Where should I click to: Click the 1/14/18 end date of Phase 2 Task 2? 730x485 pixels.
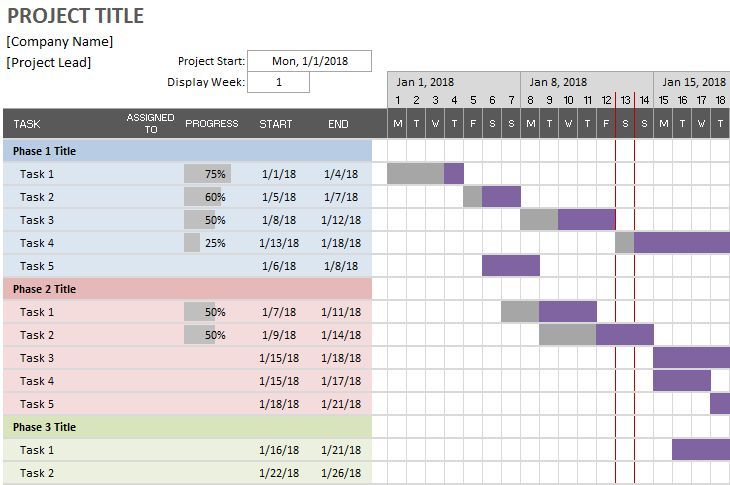(x=341, y=335)
